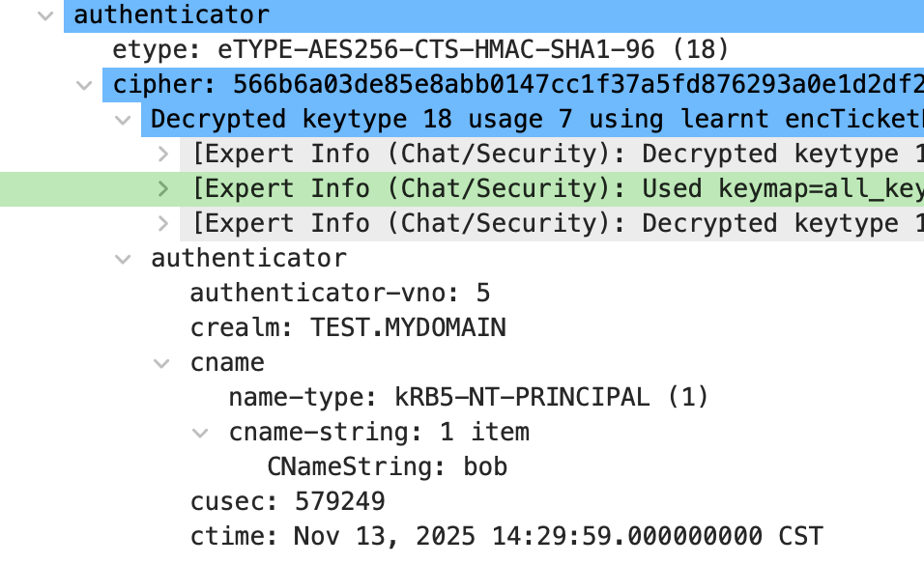The height and width of the screenshot is (564, 924).
Task: Collapse the 'cname-string: 1 item' chevron
Action: pyautogui.click(x=200, y=433)
